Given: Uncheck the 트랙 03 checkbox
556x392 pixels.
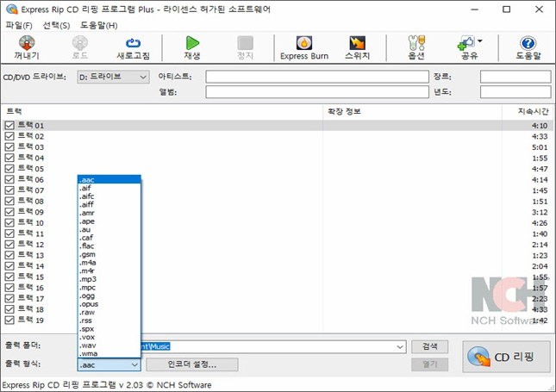Looking at the screenshot, I should [9, 147].
